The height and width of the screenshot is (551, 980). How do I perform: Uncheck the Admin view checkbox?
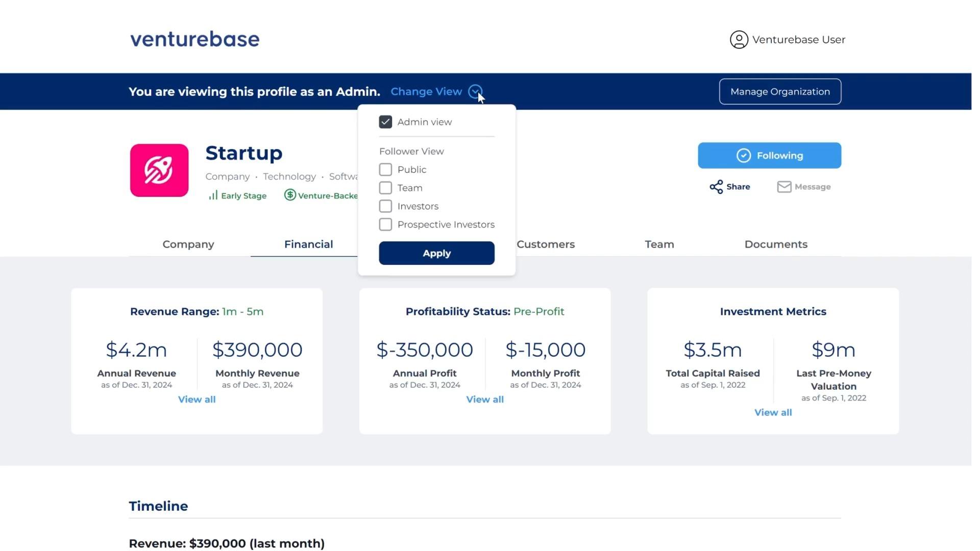[x=385, y=122]
